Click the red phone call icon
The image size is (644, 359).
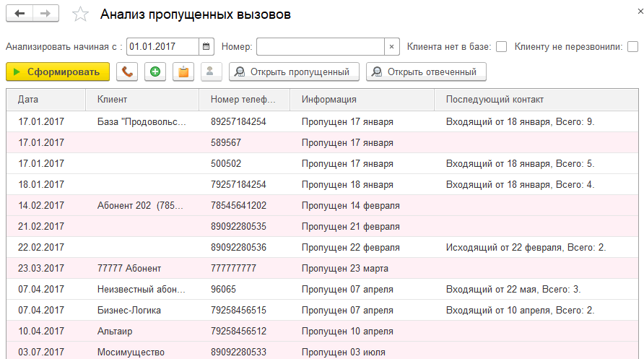[x=128, y=72]
